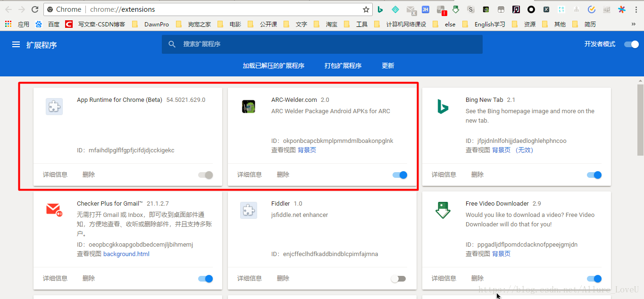Click the POST extension toolbar icon
This screenshot has height=299, width=644.
(x=561, y=9)
